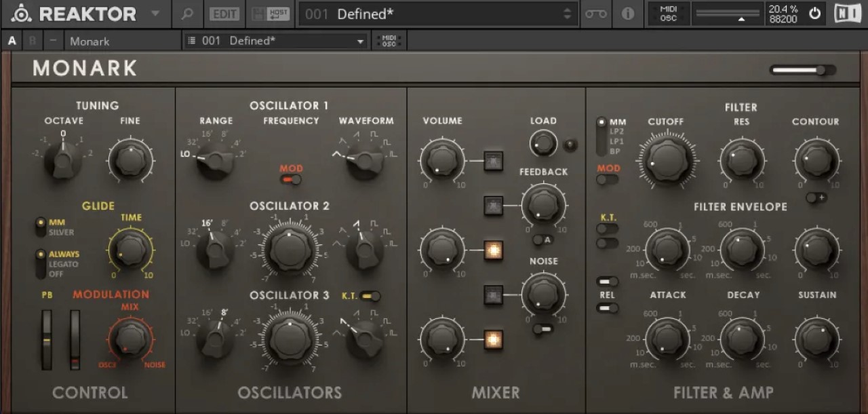Click the Glide Time knob
Viewport: 868px width, 414px height.
[130, 249]
